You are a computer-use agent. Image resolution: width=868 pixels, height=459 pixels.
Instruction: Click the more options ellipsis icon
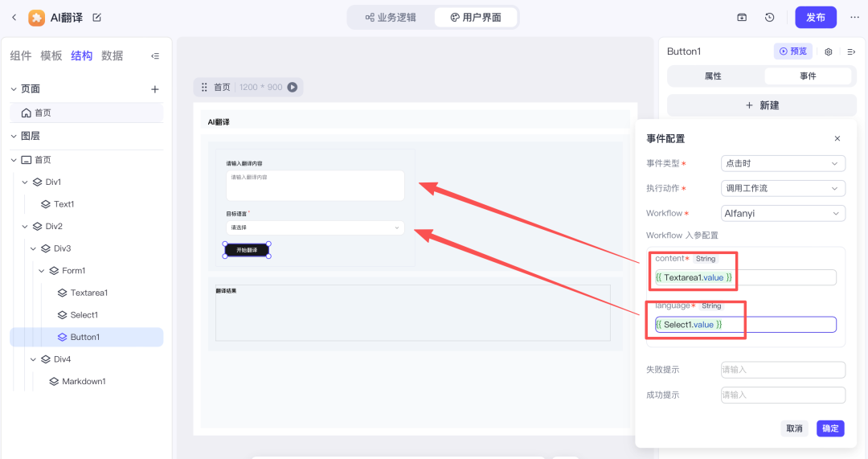(x=854, y=18)
